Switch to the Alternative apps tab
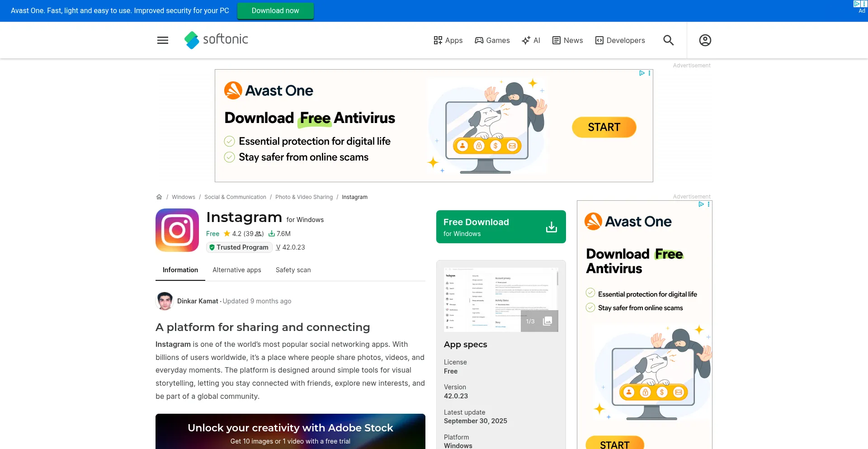 (237, 270)
